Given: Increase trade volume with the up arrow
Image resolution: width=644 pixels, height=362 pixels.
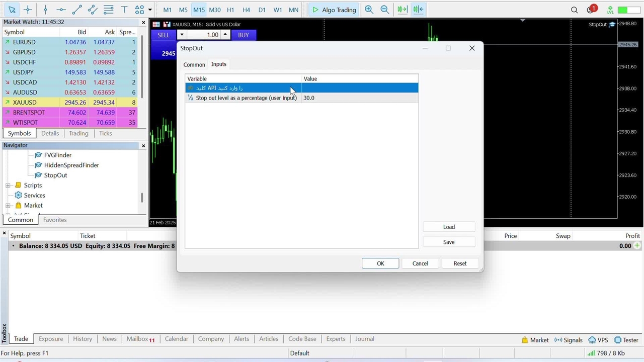Looking at the screenshot, I should pyautogui.click(x=225, y=35).
